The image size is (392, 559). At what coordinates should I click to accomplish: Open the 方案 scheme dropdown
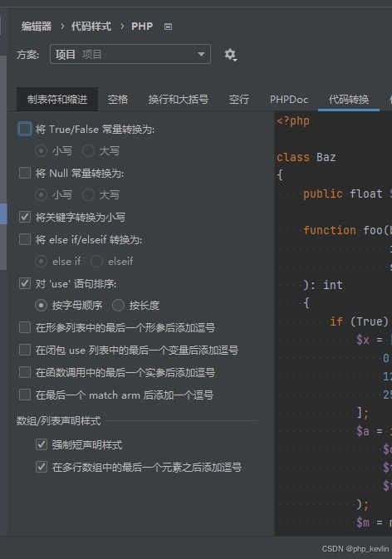(x=130, y=54)
